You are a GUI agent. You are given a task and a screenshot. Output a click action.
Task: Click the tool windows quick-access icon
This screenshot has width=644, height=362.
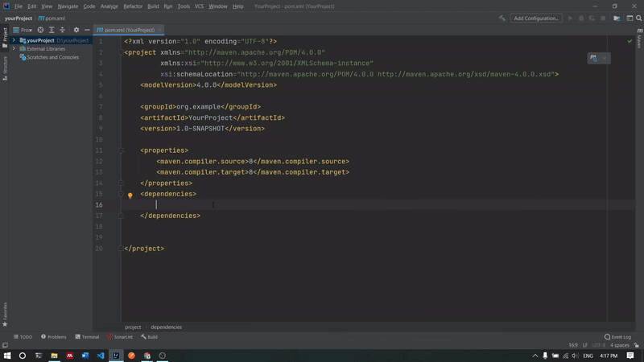5,345
